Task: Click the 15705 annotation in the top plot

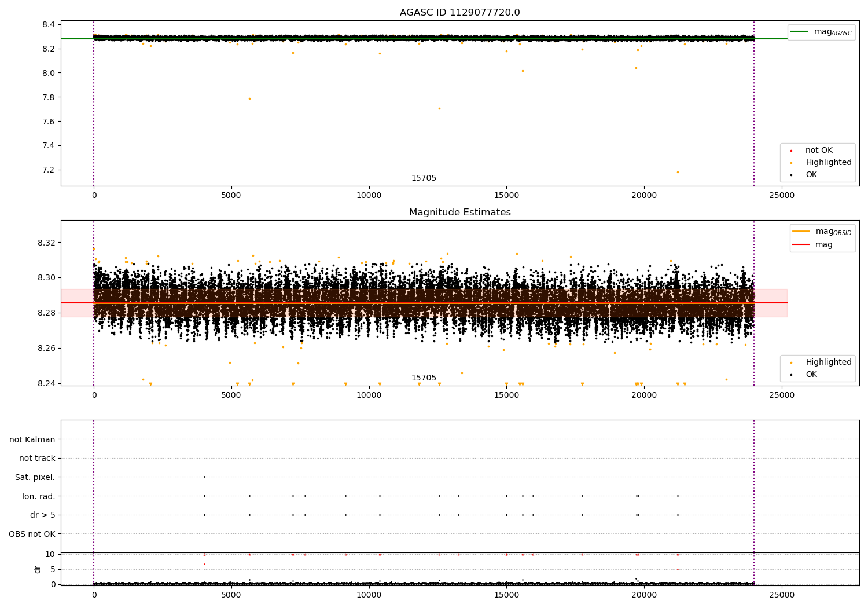Action: (424, 178)
